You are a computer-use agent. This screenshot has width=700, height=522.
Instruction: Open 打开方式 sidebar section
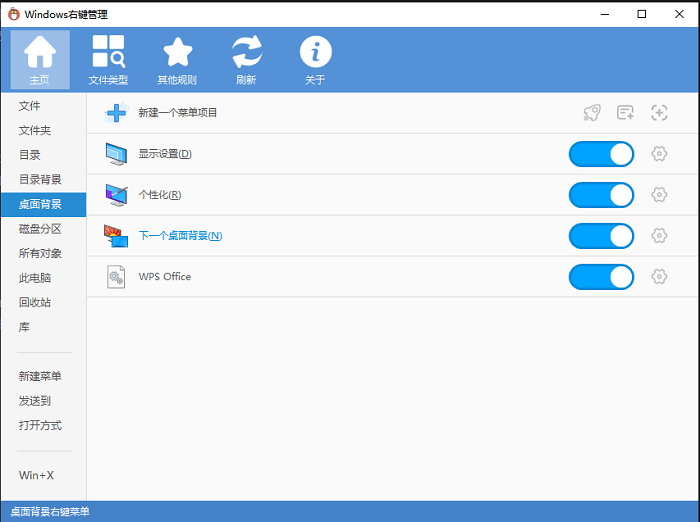pyautogui.click(x=43, y=426)
